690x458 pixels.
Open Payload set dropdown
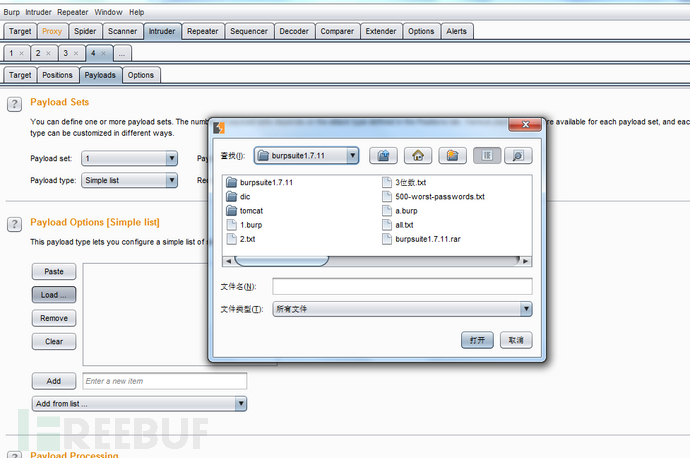click(172, 158)
